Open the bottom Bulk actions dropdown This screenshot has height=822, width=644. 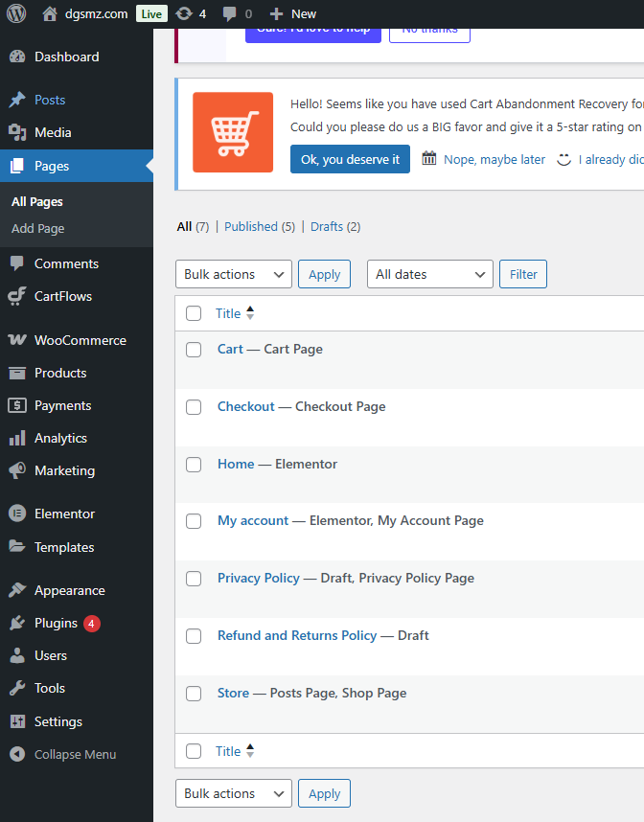(234, 793)
